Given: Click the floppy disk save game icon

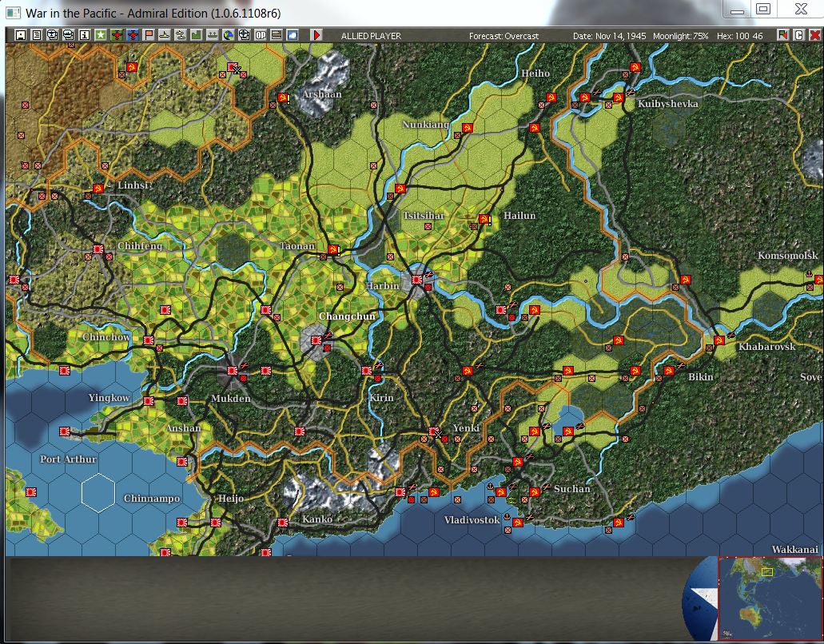Looking at the screenshot, I should click(21, 35).
